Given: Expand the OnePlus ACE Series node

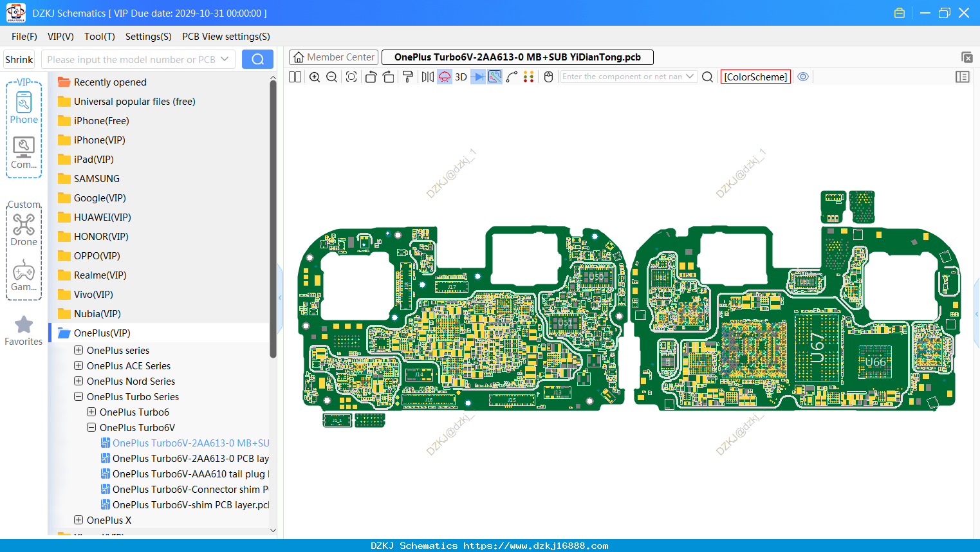Looking at the screenshot, I should tap(79, 365).
